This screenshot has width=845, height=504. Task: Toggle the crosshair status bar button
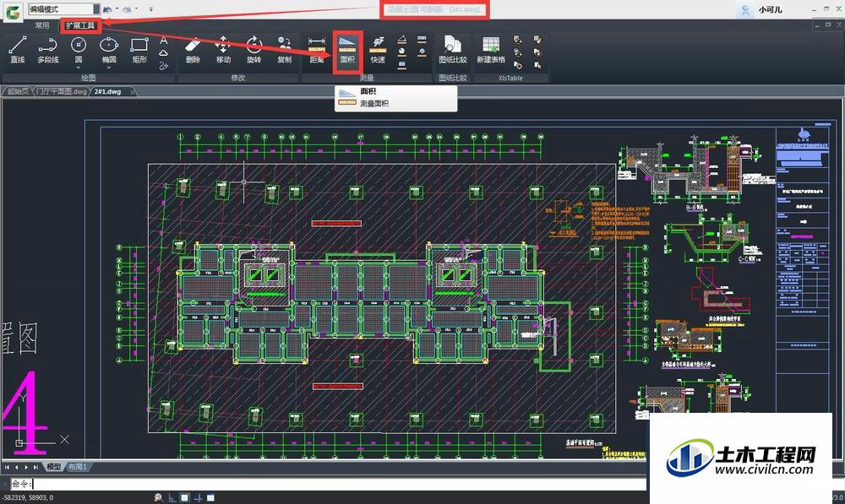(x=198, y=498)
